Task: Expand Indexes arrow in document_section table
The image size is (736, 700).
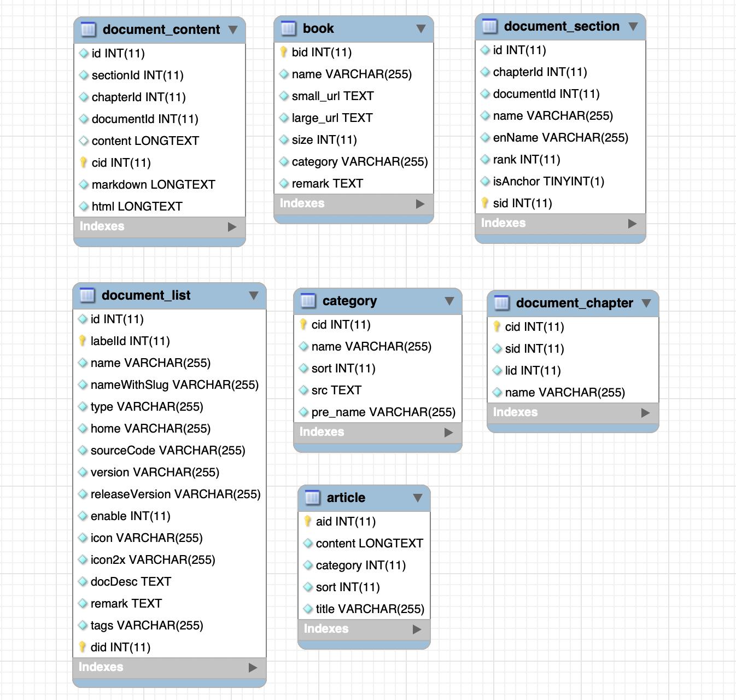Action: coord(632,224)
